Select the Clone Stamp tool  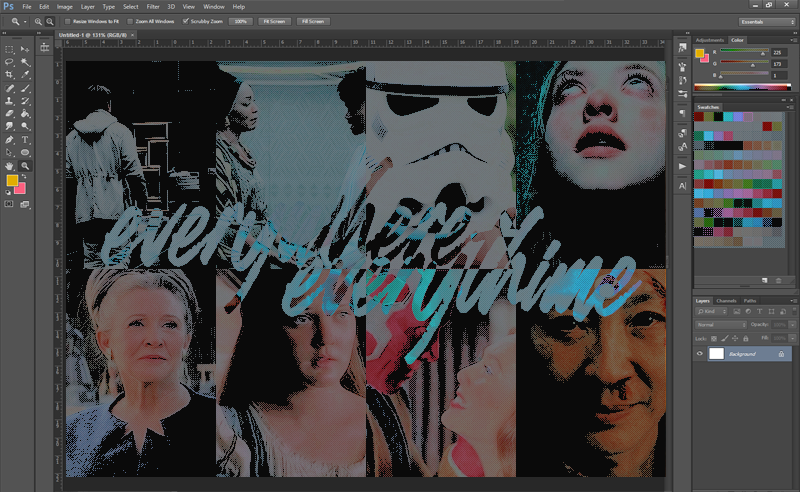click(9, 101)
